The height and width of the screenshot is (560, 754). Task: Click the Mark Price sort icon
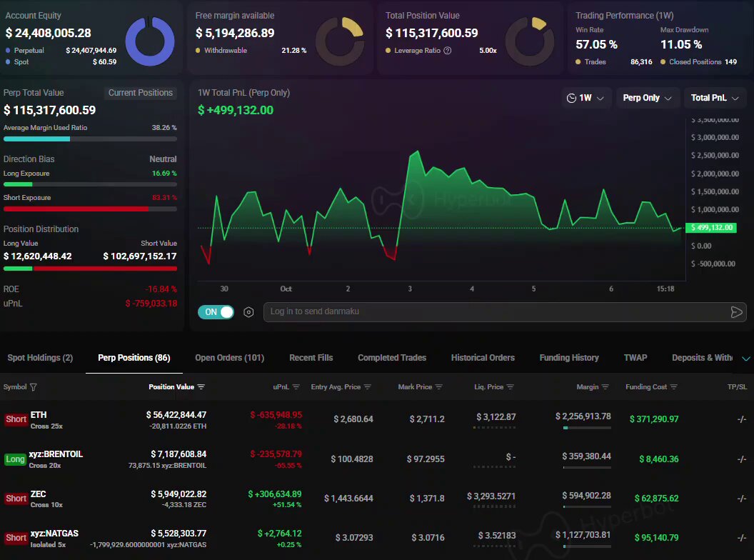[438, 387]
